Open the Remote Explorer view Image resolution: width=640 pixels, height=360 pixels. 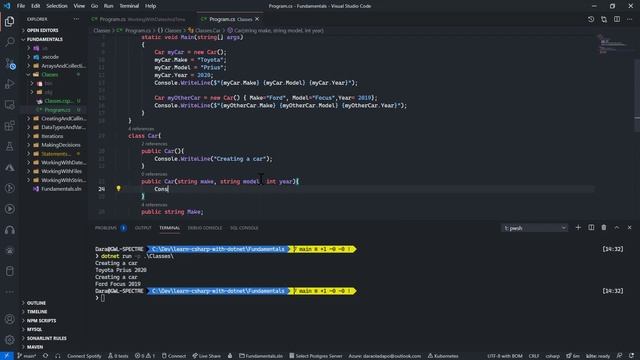[9, 105]
